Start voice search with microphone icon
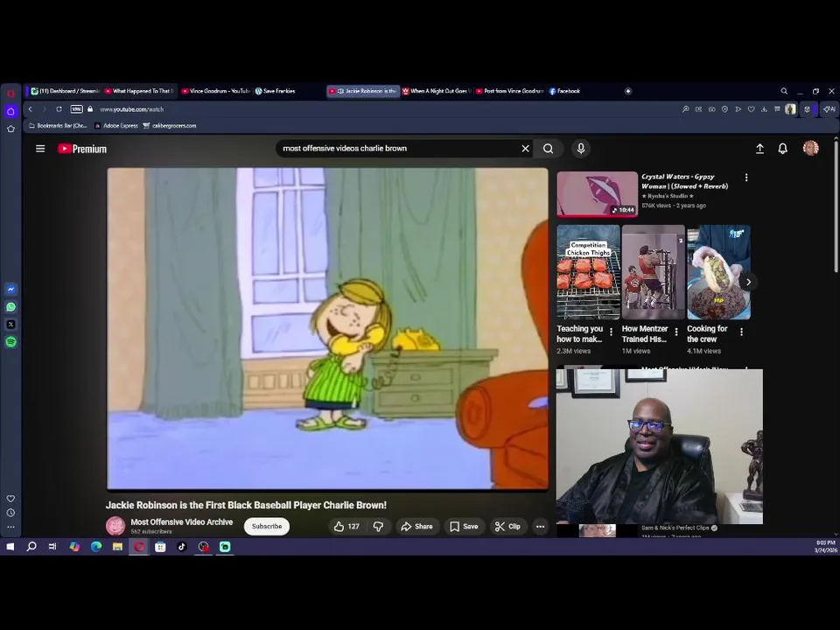Screen dimensions: 840x630 (x=581, y=149)
